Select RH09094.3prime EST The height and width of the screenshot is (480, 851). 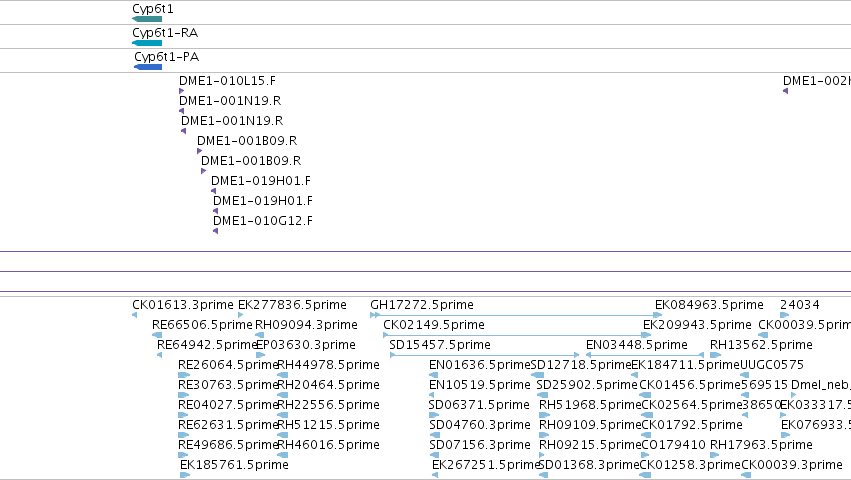click(x=306, y=325)
